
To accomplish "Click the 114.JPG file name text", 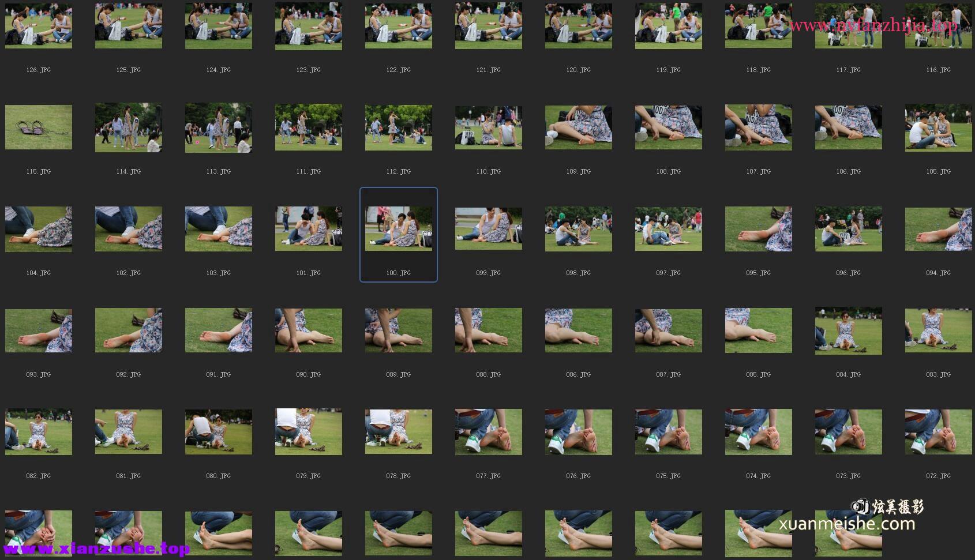I will (129, 171).
